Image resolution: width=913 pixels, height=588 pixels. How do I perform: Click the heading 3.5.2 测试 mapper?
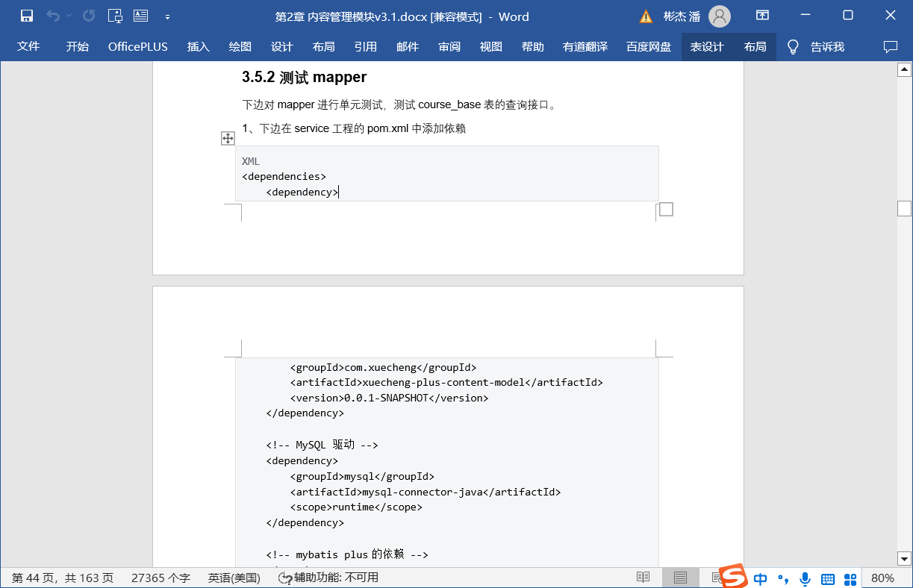[304, 77]
